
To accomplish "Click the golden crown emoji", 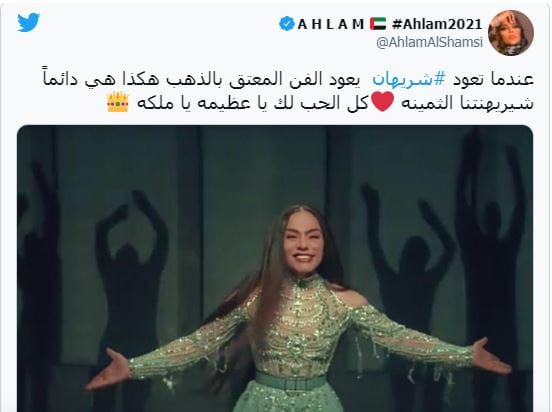I will pos(118,102).
